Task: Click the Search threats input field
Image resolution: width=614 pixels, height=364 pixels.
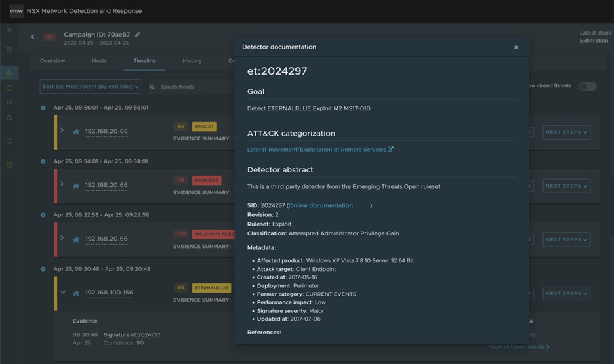Action: [190, 87]
